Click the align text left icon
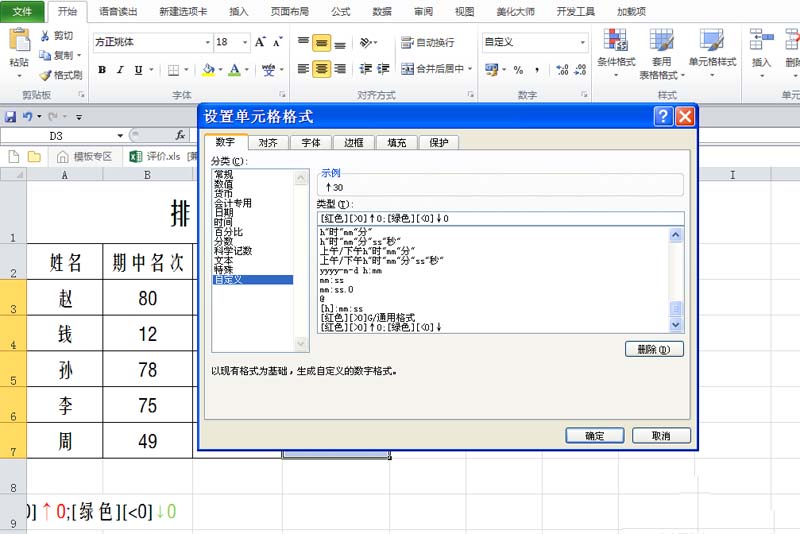 click(x=303, y=68)
